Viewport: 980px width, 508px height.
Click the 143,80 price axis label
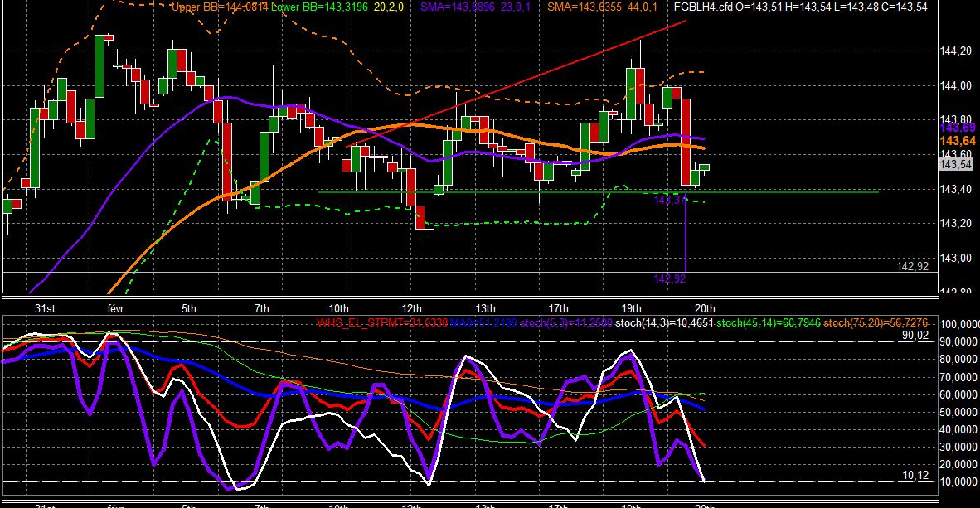click(x=956, y=120)
